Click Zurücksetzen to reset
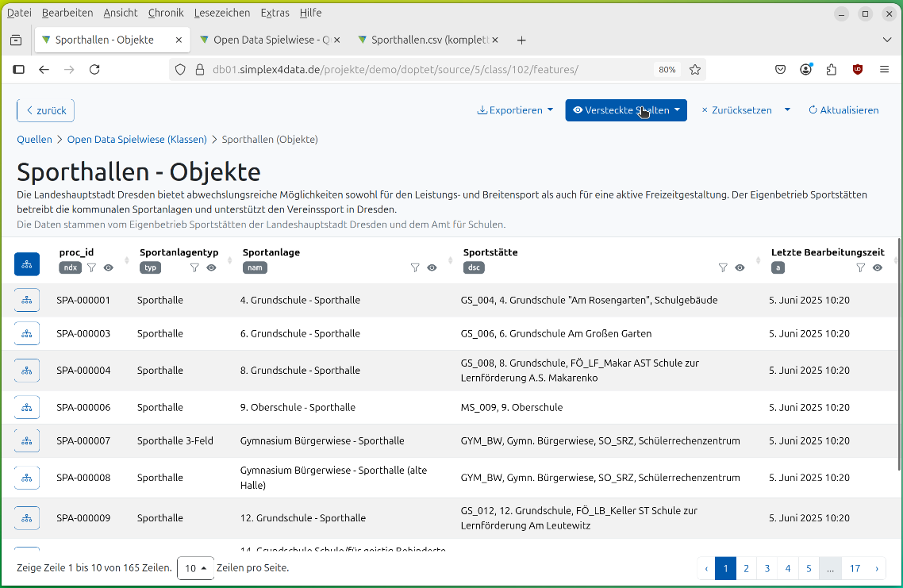Image resolution: width=903 pixels, height=588 pixels. [736, 110]
